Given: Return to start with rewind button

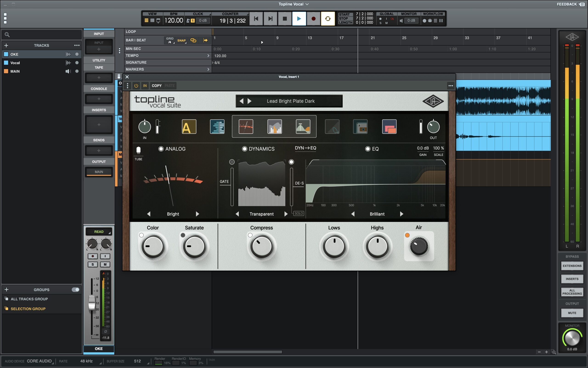Looking at the screenshot, I should [x=256, y=19].
